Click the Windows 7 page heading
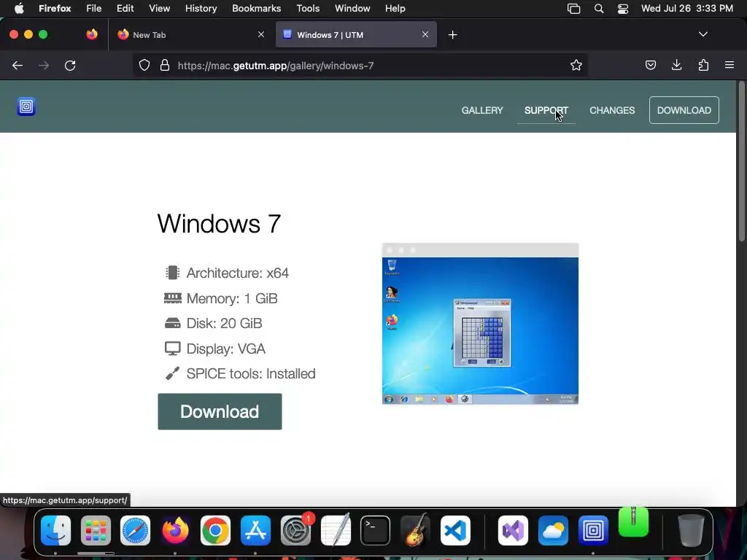The width and height of the screenshot is (747, 560). pyautogui.click(x=219, y=223)
